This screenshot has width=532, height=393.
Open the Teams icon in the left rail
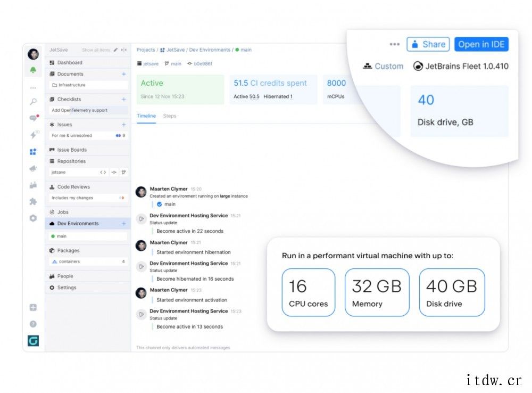coord(33,185)
